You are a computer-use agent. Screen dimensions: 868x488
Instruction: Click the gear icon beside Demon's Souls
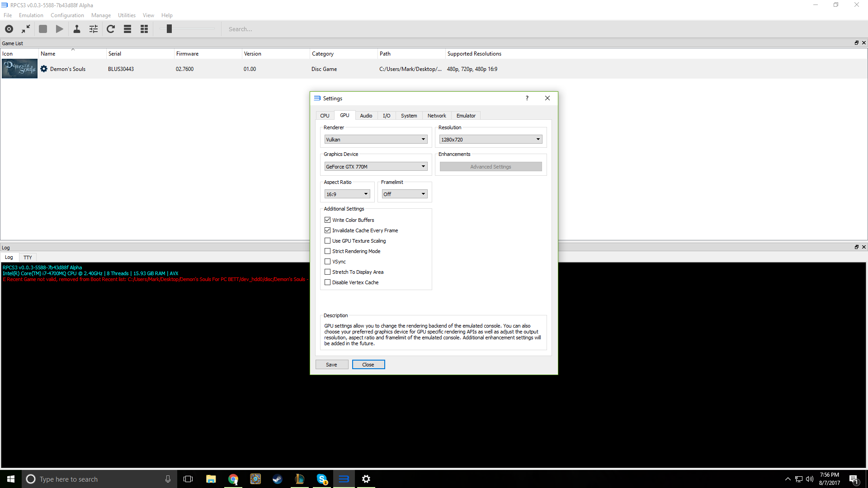pyautogui.click(x=44, y=69)
